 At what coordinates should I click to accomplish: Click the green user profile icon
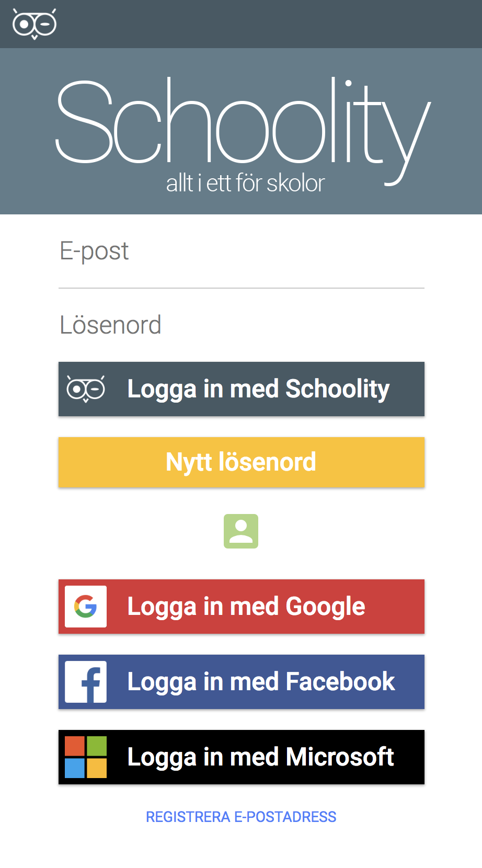(x=240, y=531)
